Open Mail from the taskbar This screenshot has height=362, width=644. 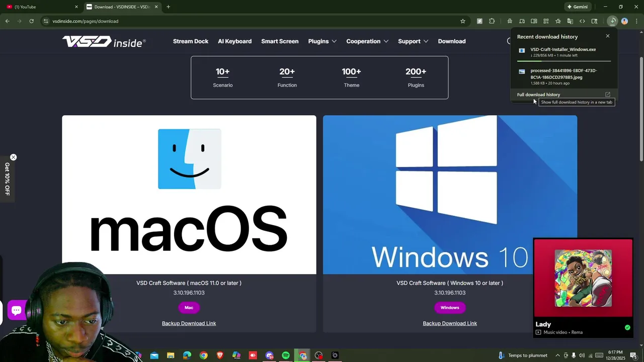pyautogui.click(x=154, y=355)
